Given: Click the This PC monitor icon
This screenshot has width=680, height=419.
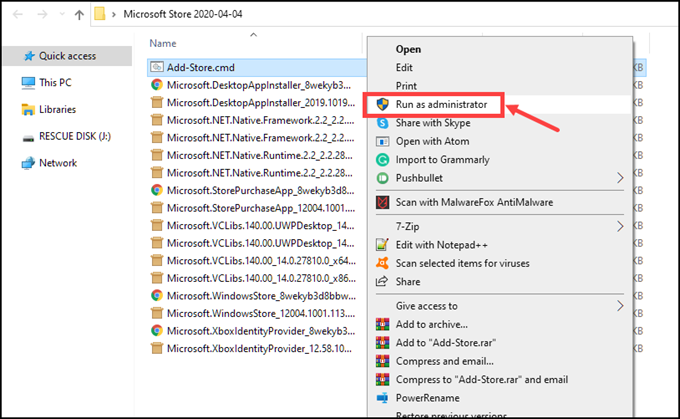Looking at the screenshot, I should (x=28, y=83).
